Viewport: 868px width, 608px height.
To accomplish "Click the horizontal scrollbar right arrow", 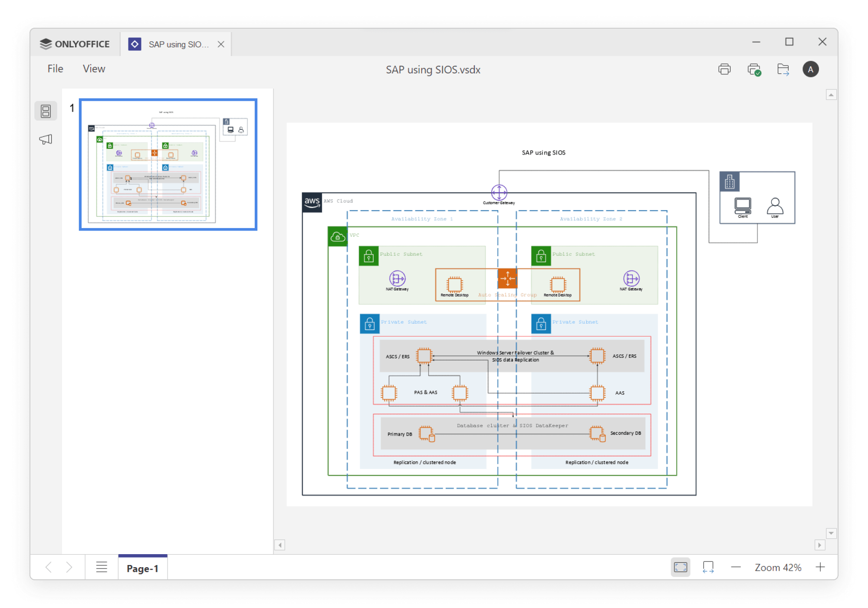I will tap(819, 545).
